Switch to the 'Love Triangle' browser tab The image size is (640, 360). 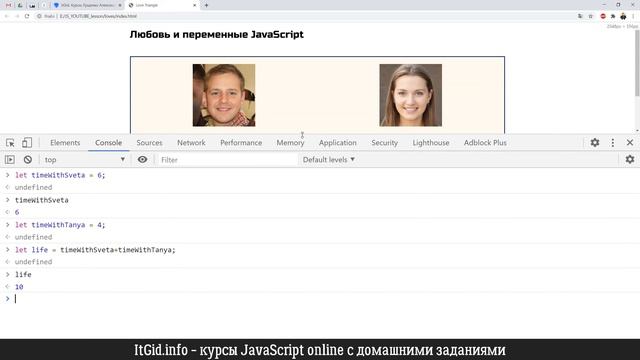click(x=161, y=5)
